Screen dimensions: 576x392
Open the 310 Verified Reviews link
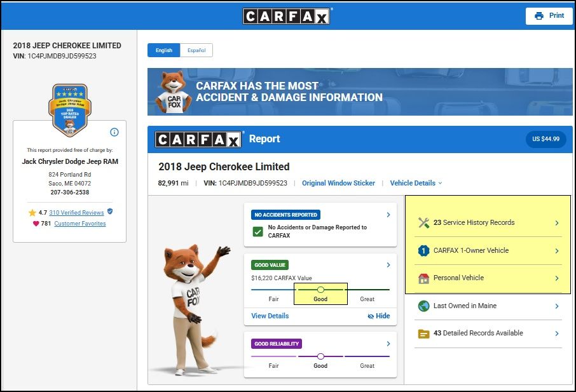point(76,212)
